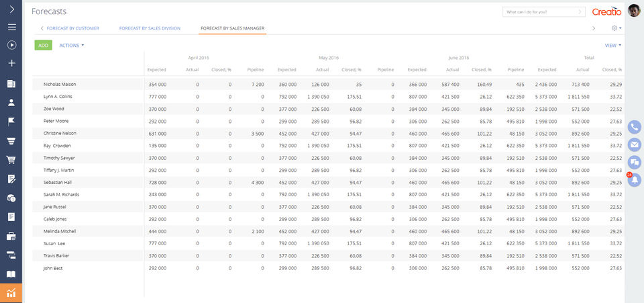Open the shopping cart Orders section
The width and height of the screenshot is (644, 303).
[11, 160]
